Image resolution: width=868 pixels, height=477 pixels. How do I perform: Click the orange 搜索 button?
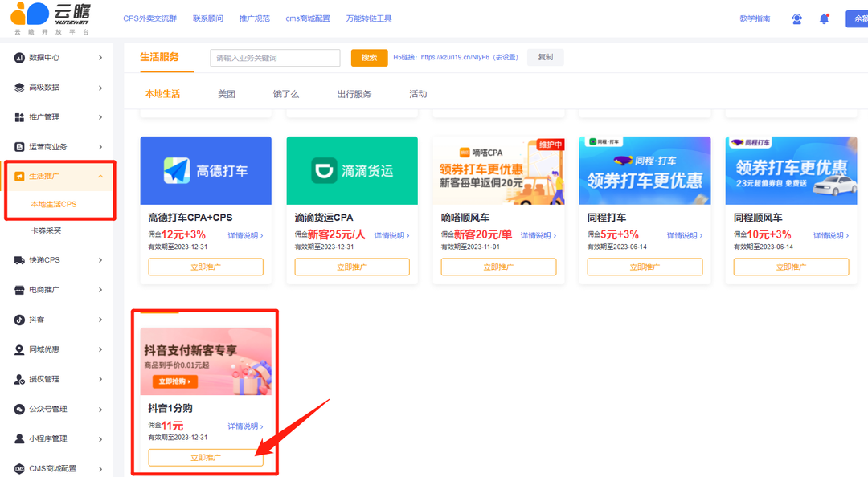pyautogui.click(x=369, y=58)
